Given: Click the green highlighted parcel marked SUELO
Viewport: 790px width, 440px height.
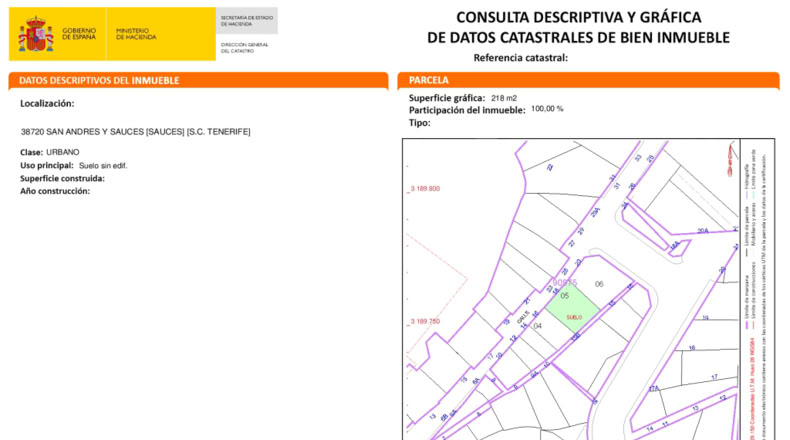Looking at the screenshot, I should 573,307.
